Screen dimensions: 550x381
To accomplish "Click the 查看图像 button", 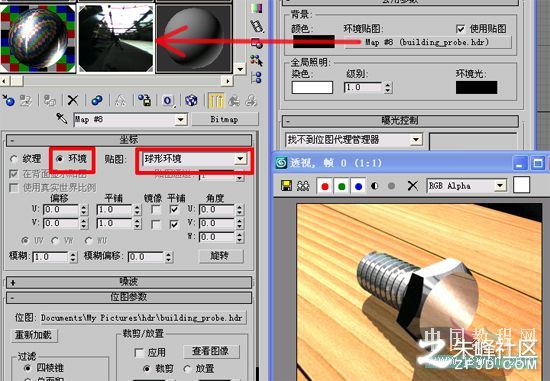I will [x=211, y=351].
